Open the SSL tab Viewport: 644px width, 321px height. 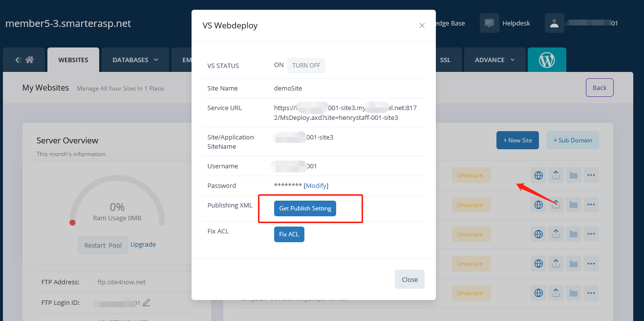click(x=445, y=60)
